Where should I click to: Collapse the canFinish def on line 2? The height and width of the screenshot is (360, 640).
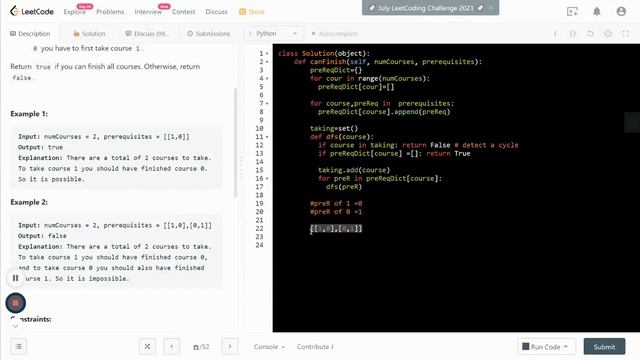pyautogui.click(x=267, y=62)
